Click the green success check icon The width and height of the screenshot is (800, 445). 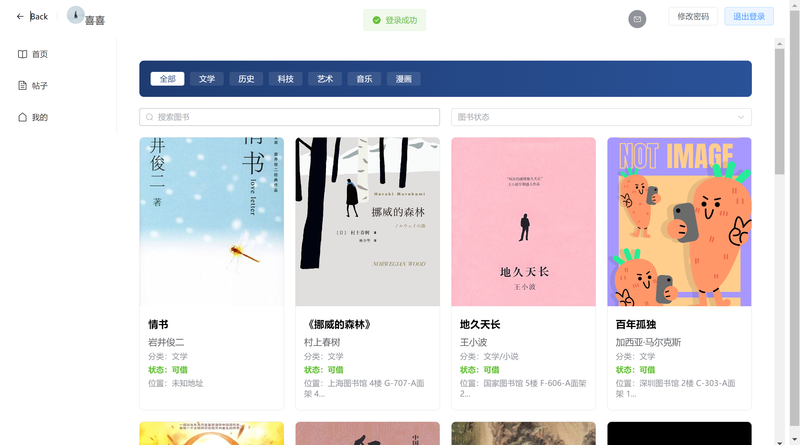click(377, 20)
